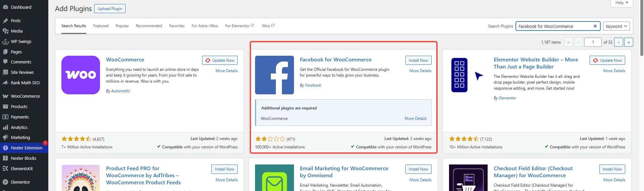Click the Nexter Extension icon

point(5,148)
